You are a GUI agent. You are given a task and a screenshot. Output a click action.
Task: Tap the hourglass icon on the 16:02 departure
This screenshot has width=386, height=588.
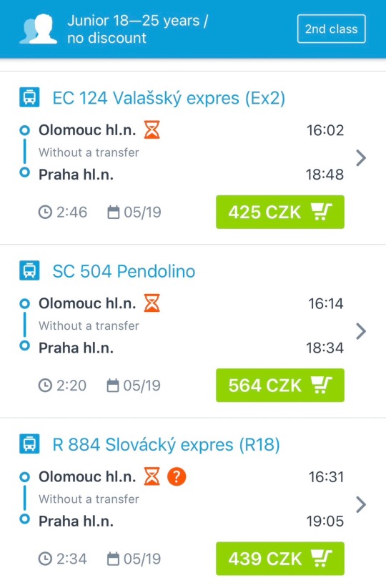152,129
